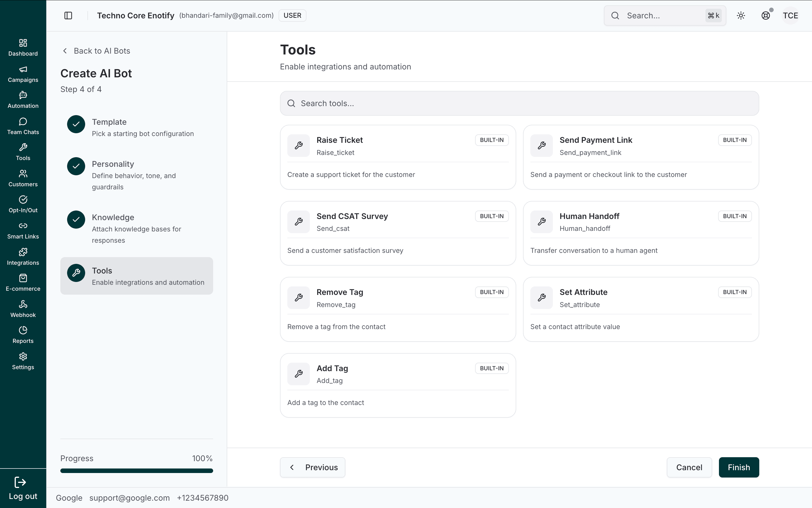Click the Previous button

tap(312, 467)
